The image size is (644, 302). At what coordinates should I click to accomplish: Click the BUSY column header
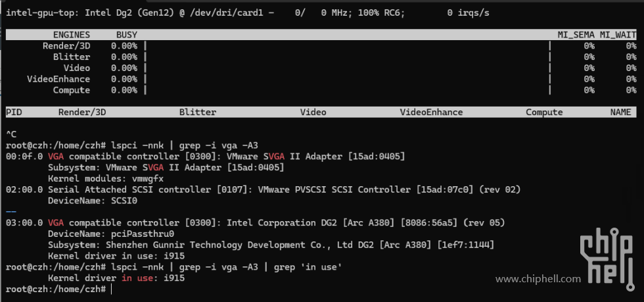[x=126, y=35]
